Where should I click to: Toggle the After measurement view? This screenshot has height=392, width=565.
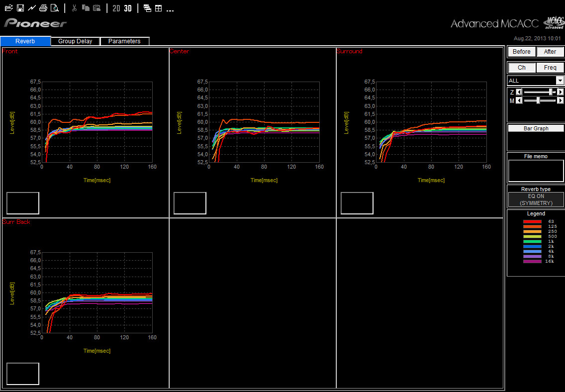point(550,52)
